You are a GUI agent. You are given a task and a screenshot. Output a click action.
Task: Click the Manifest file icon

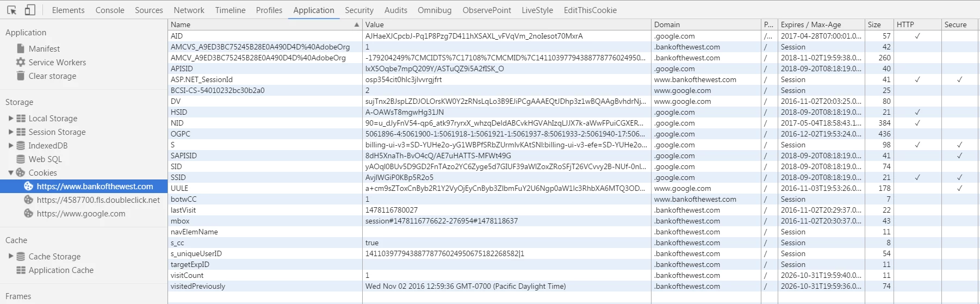tap(21, 48)
